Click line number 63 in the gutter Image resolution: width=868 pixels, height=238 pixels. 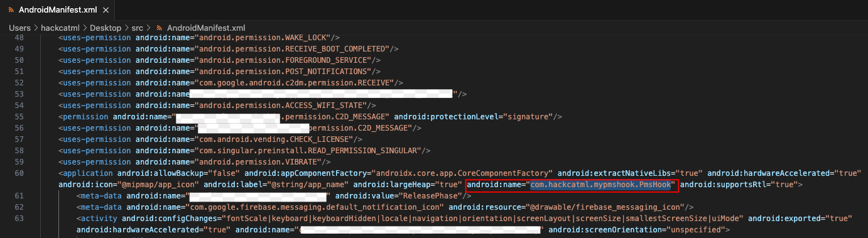tap(19, 218)
